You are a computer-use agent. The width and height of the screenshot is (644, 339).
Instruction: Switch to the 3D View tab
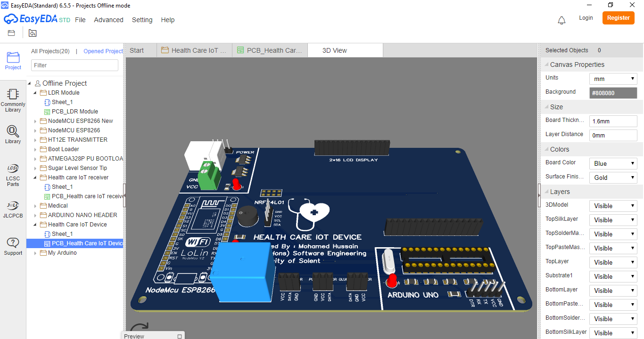point(345,50)
